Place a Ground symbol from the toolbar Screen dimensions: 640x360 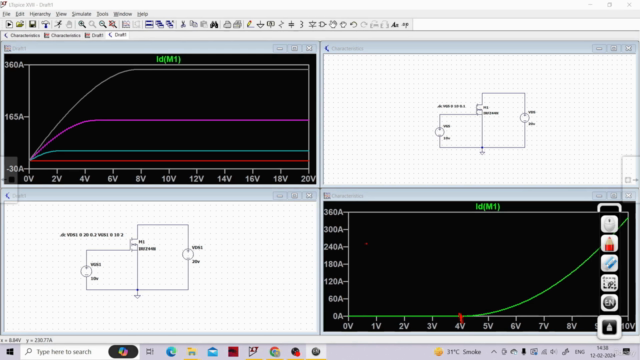[260, 24]
